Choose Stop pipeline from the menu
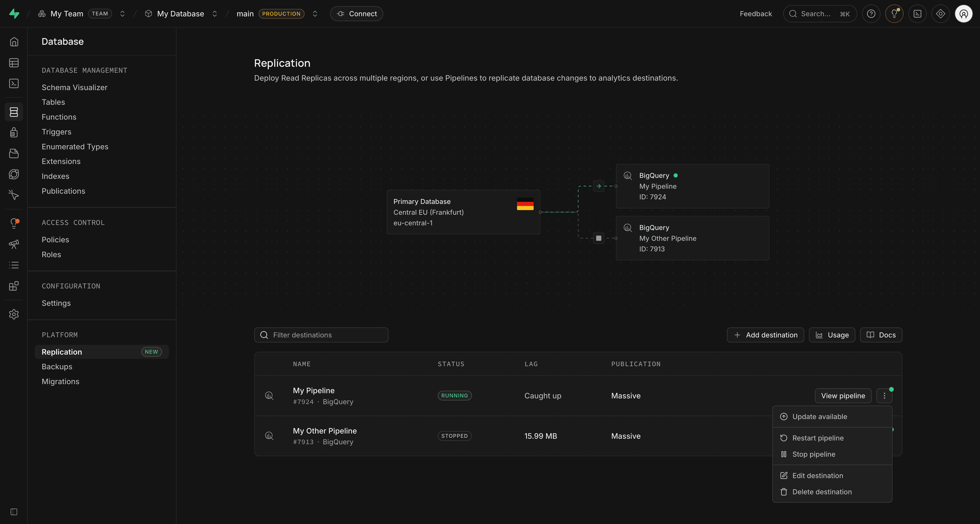980x524 pixels. pos(832,454)
